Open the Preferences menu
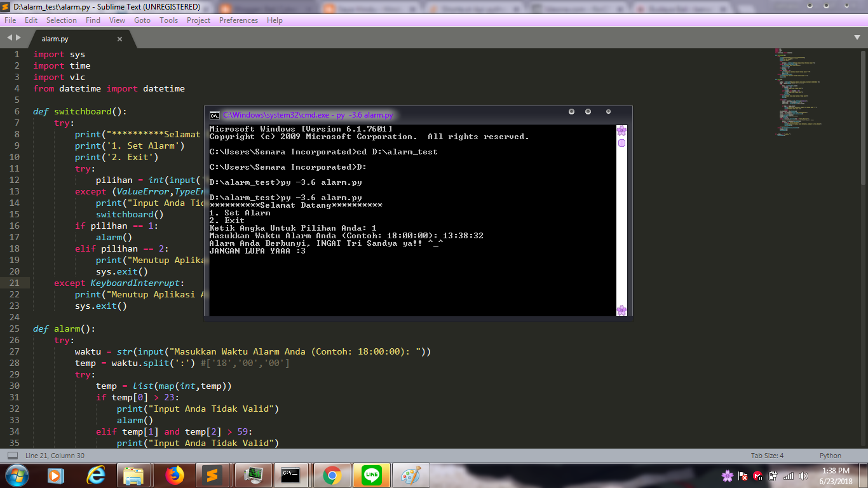Viewport: 868px width, 488px height. [238, 20]
